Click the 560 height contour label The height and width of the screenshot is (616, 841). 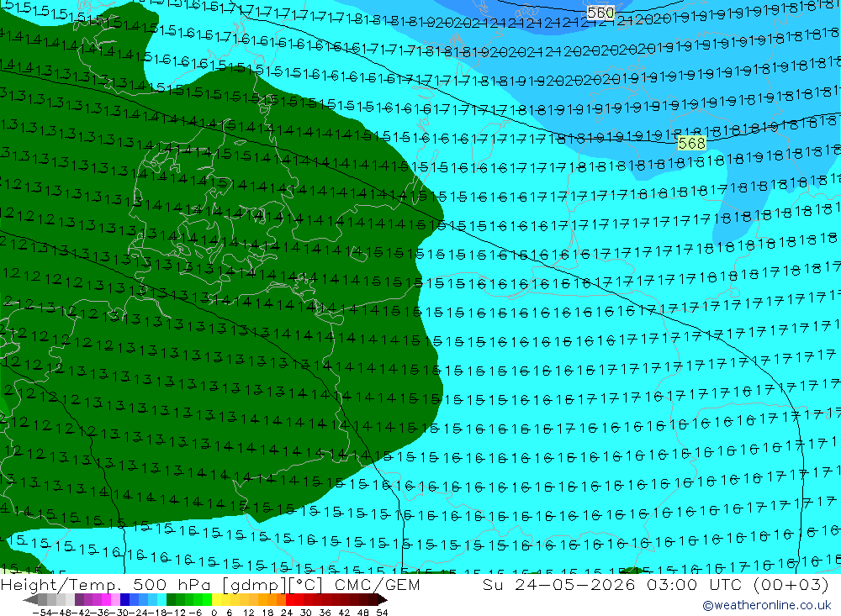(600, 13)
